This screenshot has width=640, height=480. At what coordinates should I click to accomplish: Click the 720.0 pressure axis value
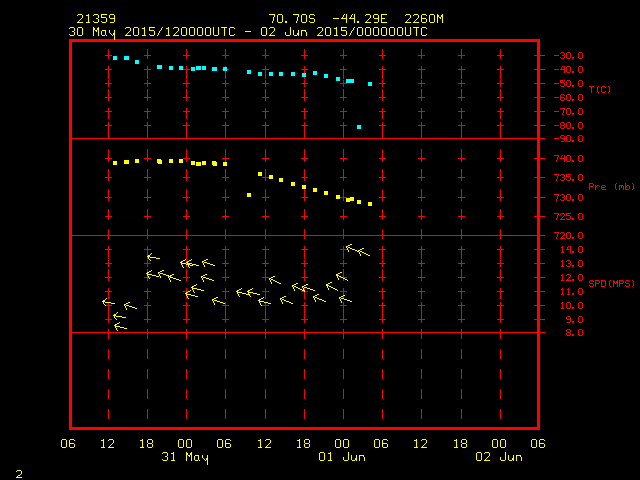(x=568, y=236)
